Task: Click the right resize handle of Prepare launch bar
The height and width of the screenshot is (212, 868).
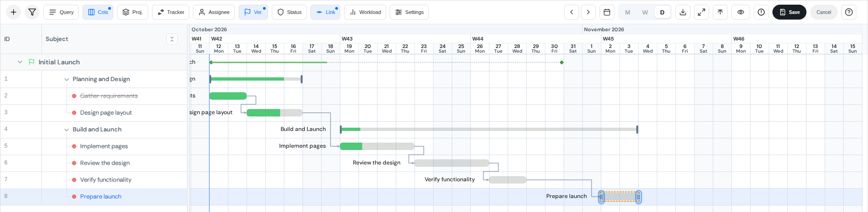Action: click(639, 197)
